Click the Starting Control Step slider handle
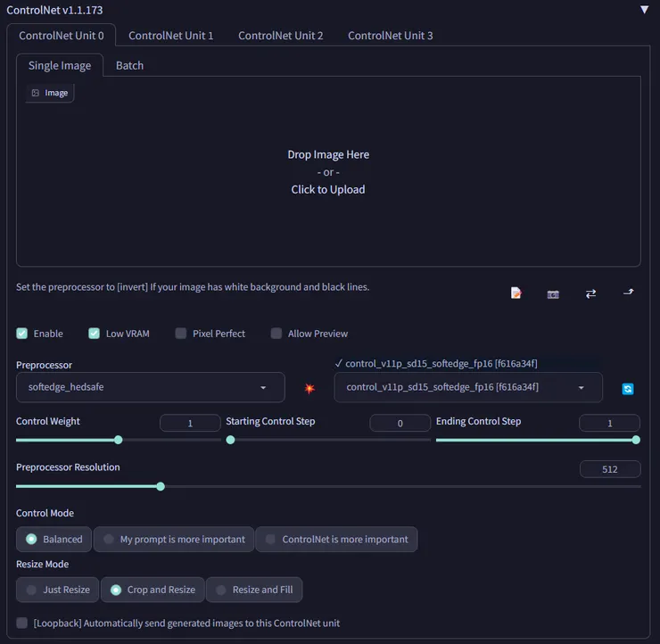The image size is (660, 644). pyautogui.click(x=230, y=440)
